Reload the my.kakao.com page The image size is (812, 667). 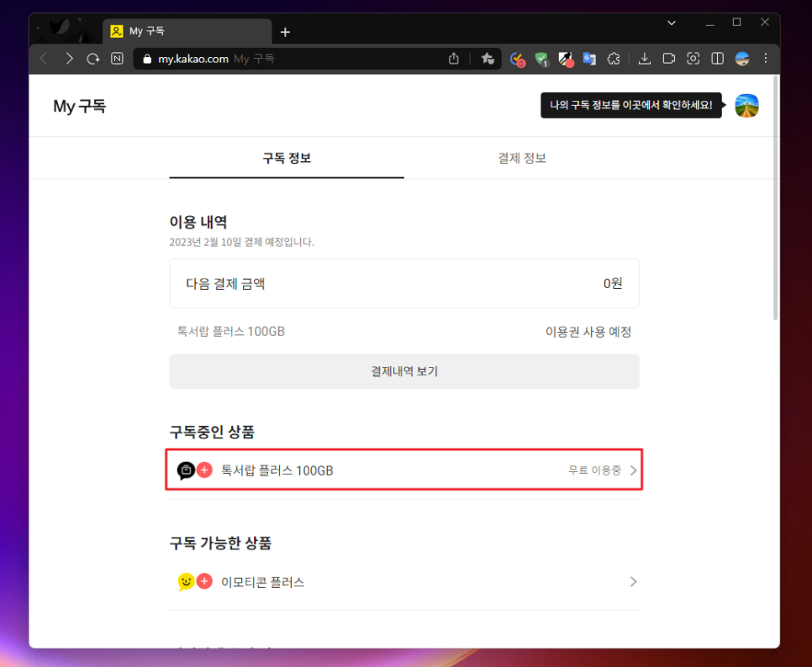point(93,59)
